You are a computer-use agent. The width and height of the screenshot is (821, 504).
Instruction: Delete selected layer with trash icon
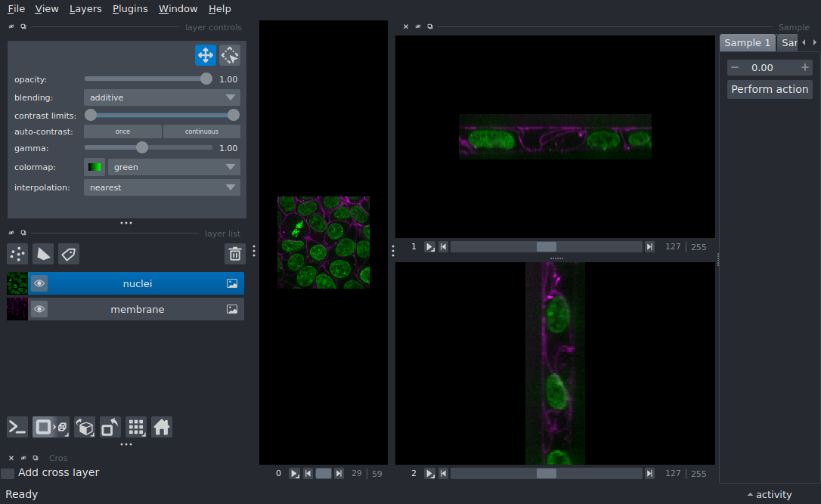[235, 254]
